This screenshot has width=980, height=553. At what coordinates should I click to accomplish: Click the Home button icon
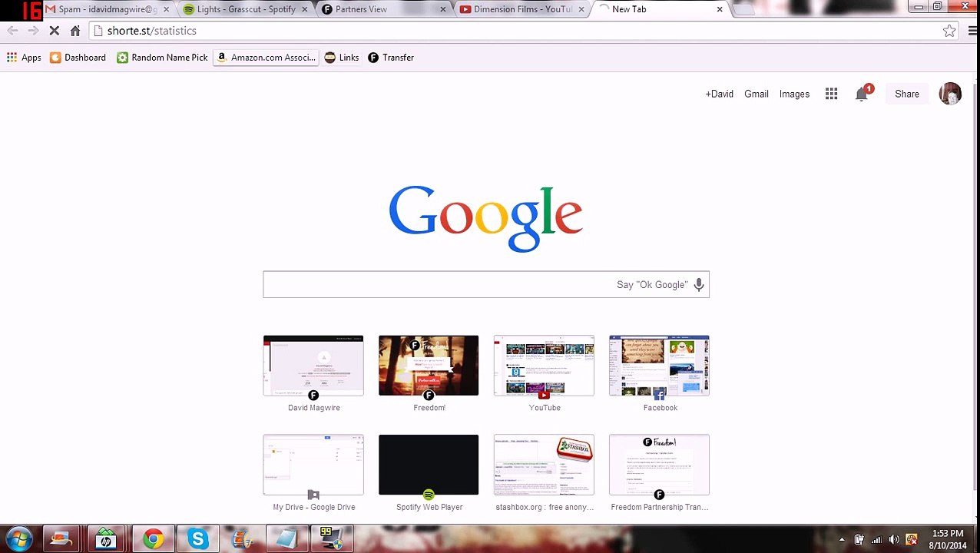(75, 31)
